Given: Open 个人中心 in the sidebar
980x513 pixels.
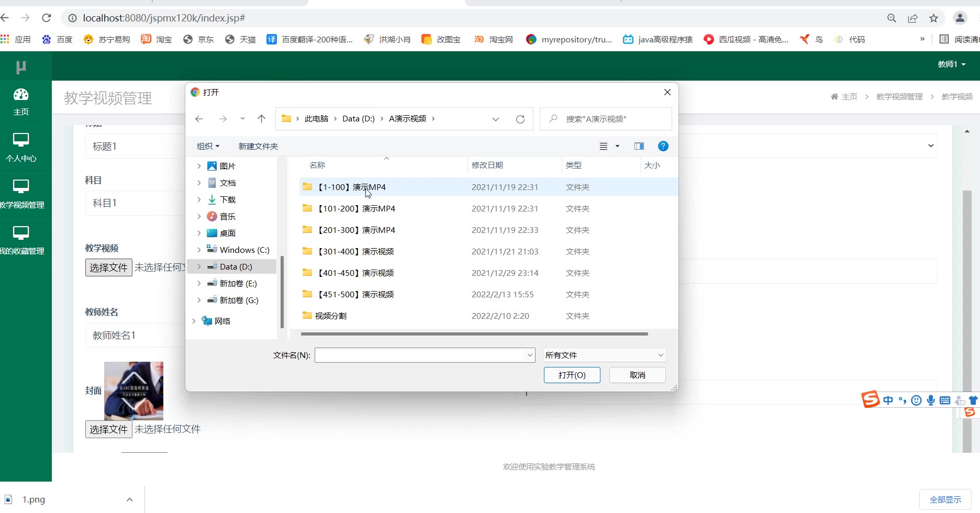Looking at the screenshot, I should (21, 148).
